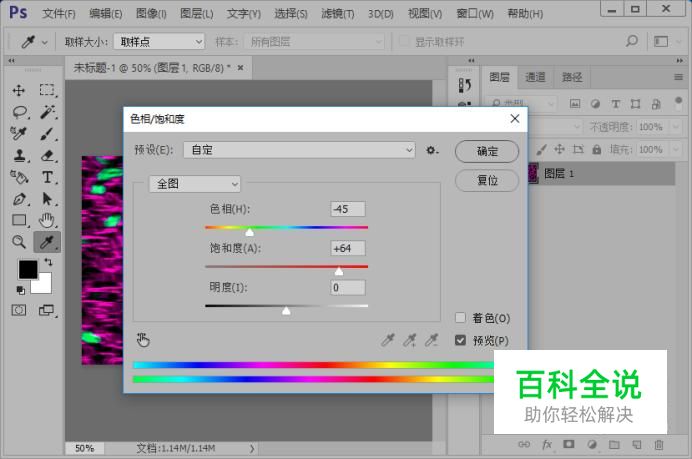Swap foreground and background colors
This screenshot has width=692, height=459.
pos(48,263)
